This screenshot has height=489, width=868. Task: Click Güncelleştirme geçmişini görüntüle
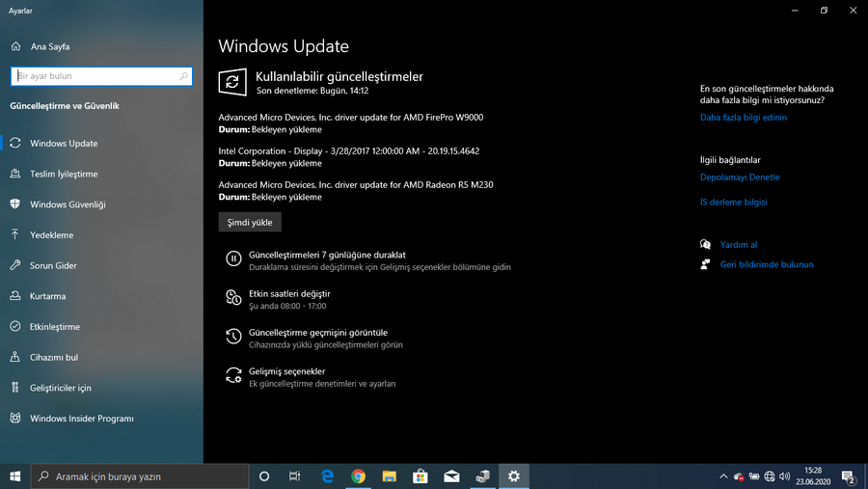tap(318, 333)
